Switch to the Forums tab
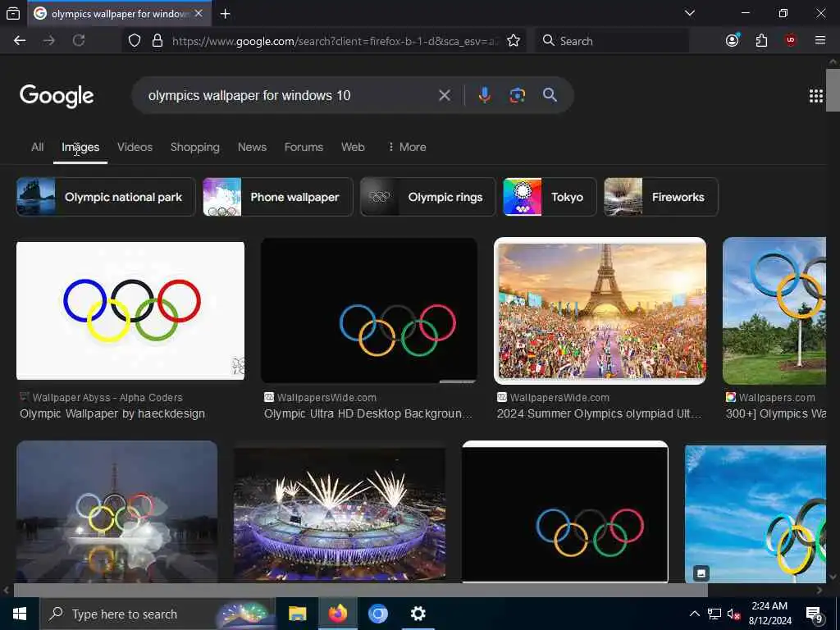This screenshot has width=840, height=630. pos(304,147)
